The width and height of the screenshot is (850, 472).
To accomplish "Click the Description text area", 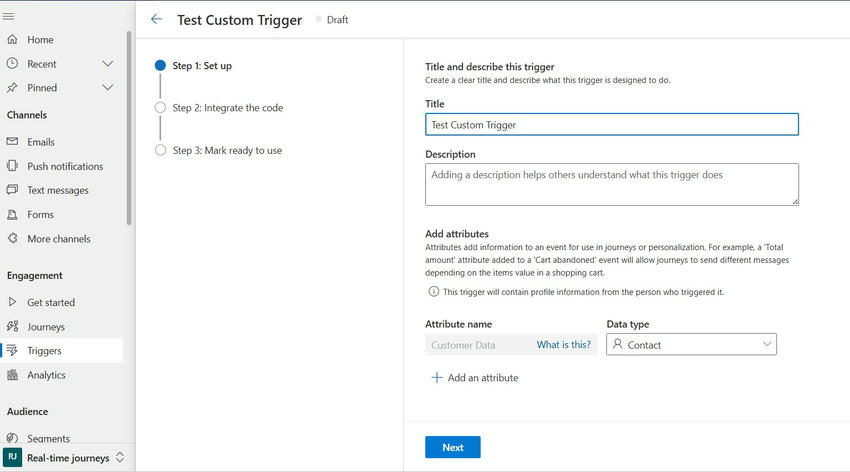I will click(611, 184).
